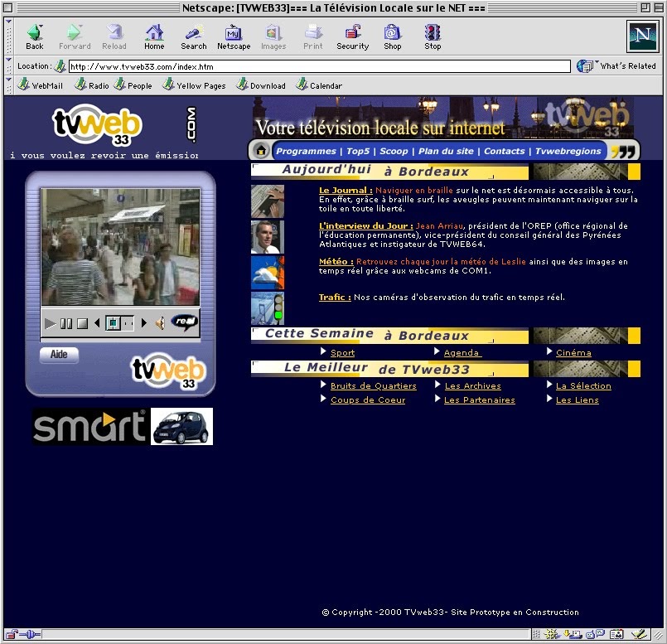The height and width of the screenshot is (644, 667).
Task: Click the fast-forward arrow in player
Action: 144,323
